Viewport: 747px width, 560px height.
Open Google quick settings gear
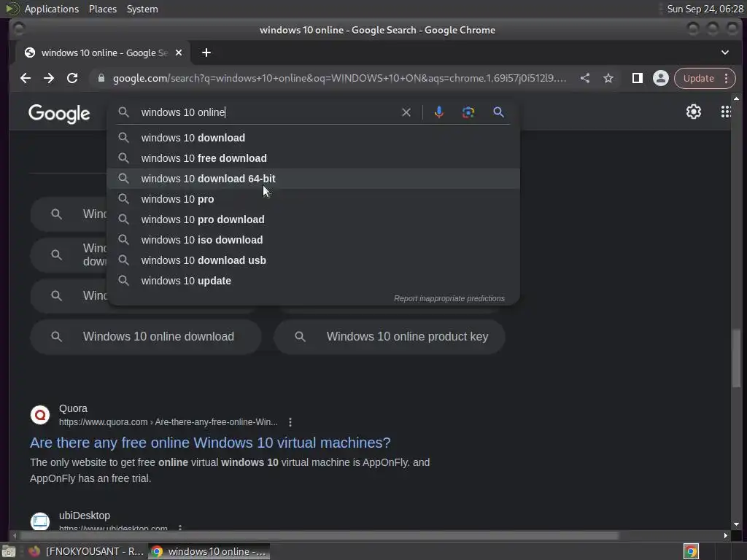[693, 112]
